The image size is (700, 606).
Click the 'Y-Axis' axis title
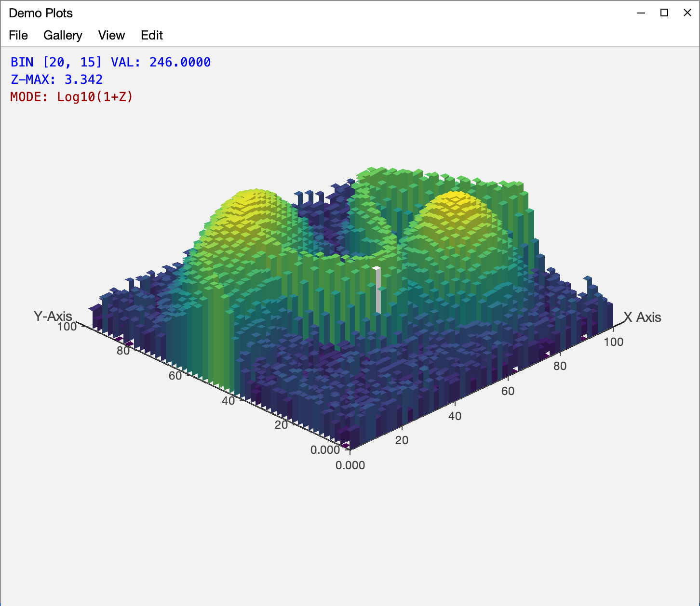point(53,316)
